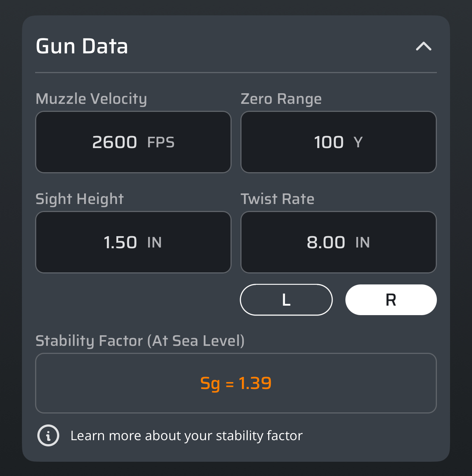Select right-hand twist direction R
This screenshot has width=472, height=476.
pos(391,300)
